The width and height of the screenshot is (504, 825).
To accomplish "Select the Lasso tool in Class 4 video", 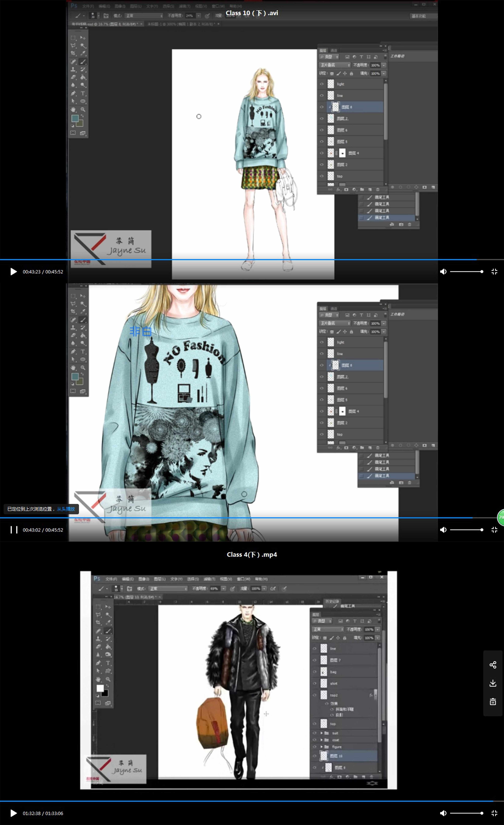I will 98,615.
